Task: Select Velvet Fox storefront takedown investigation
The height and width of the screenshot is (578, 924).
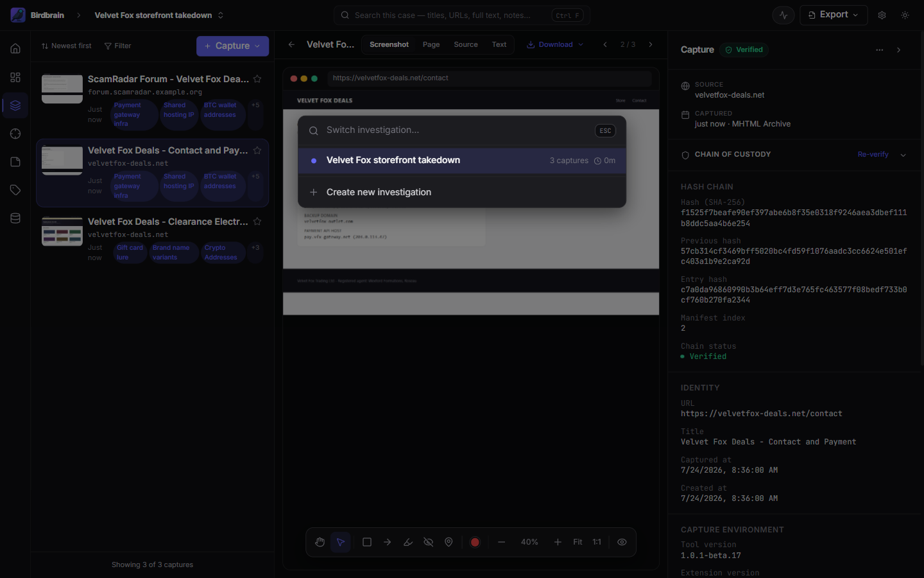Action: (x=462, y=161)
